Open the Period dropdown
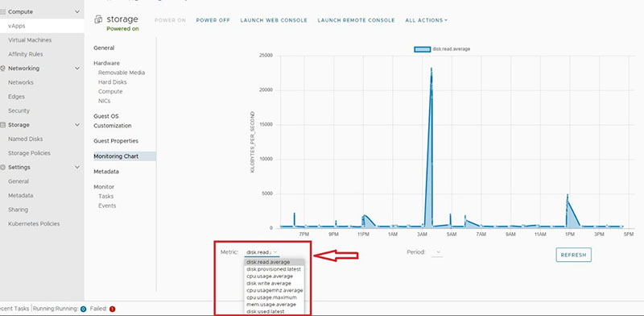 tap(436, 252)
